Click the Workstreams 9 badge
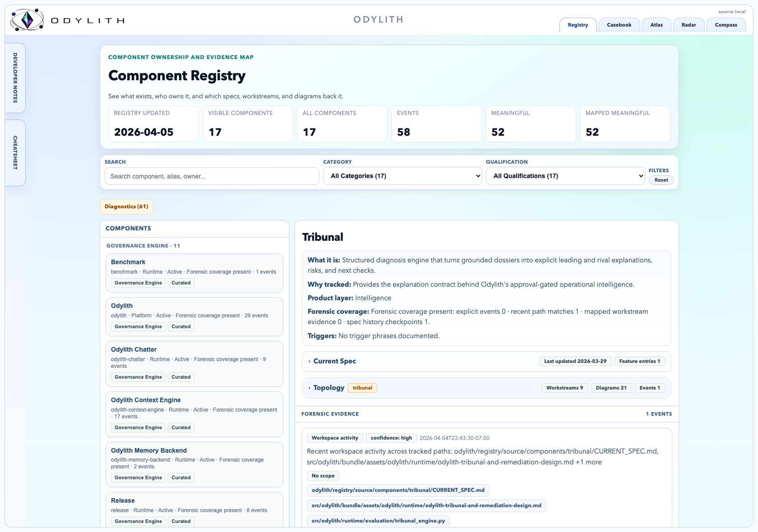This screenshot has width=758, height=532. point(564,388)
